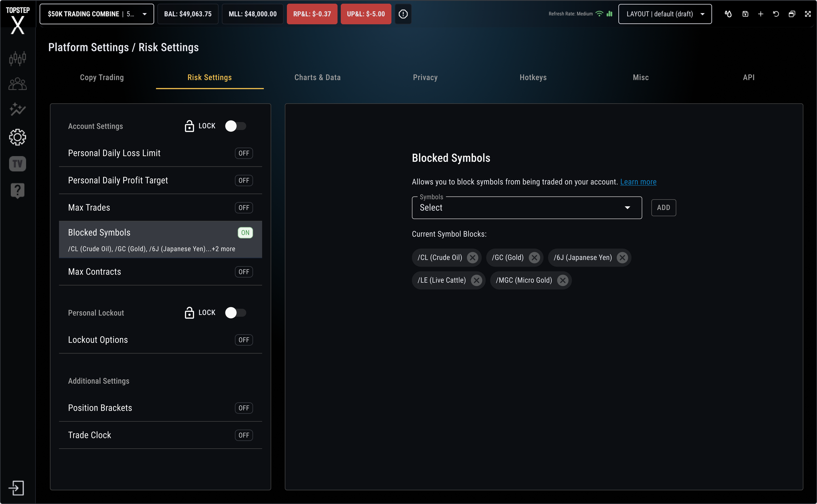This screenshot has height=504, width=817.
Task: Select the Lockout Options row label
Action: 98,340
